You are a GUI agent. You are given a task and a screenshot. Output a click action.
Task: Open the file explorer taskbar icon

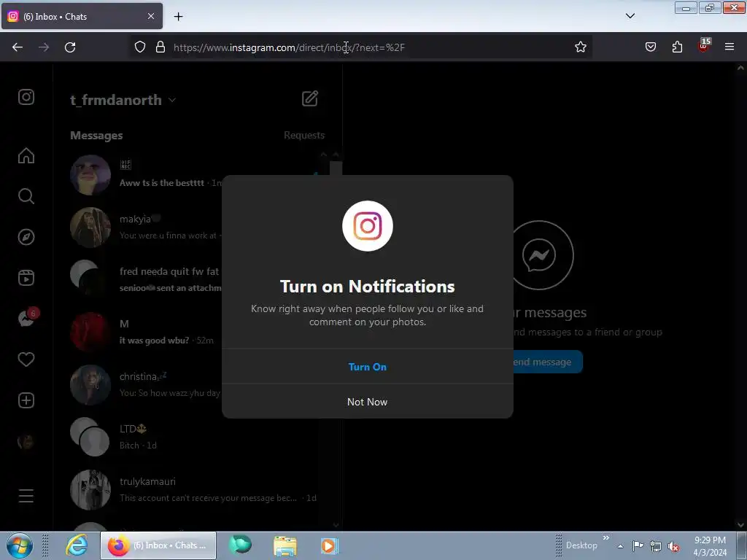coord(285,545)
